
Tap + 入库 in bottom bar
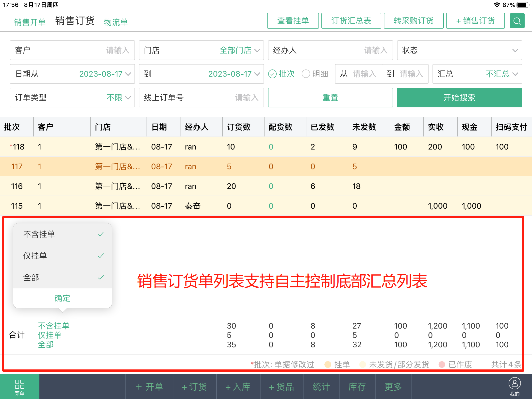click(238, 387)
